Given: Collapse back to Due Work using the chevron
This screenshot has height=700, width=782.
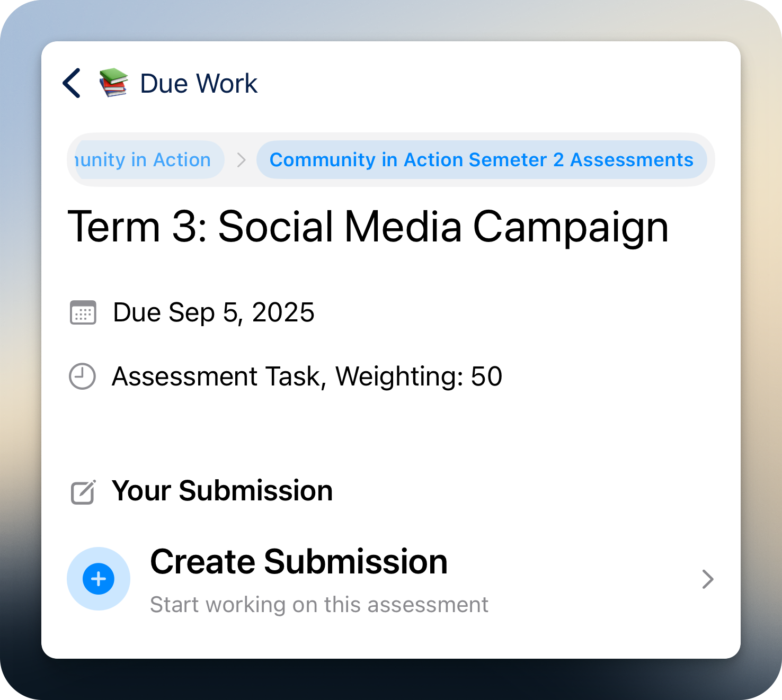Looking at the screenshot, I should [72, 83].
